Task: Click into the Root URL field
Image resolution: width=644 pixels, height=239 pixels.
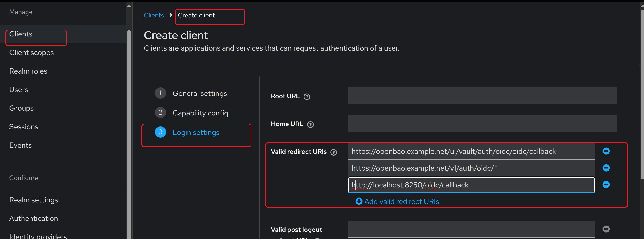Action: pos(482,96)
